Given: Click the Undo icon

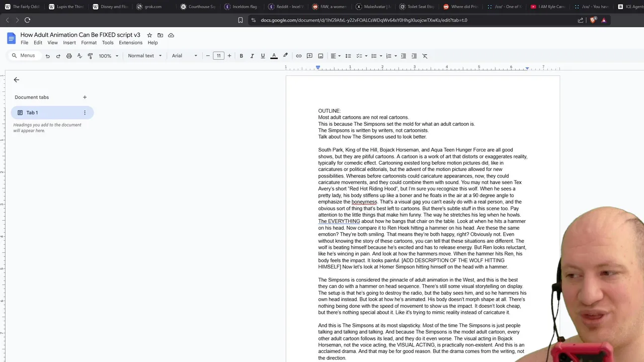Looking at the screenshot, I should coord(48,56).
